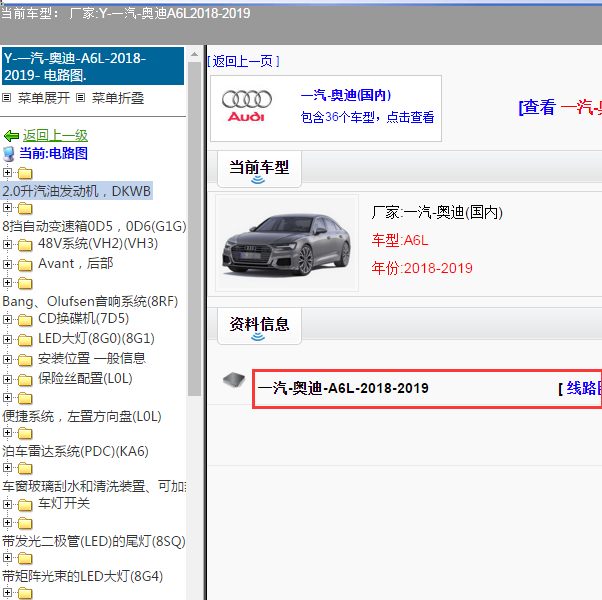Click the green back arrow icon

(x=11, y=136)
